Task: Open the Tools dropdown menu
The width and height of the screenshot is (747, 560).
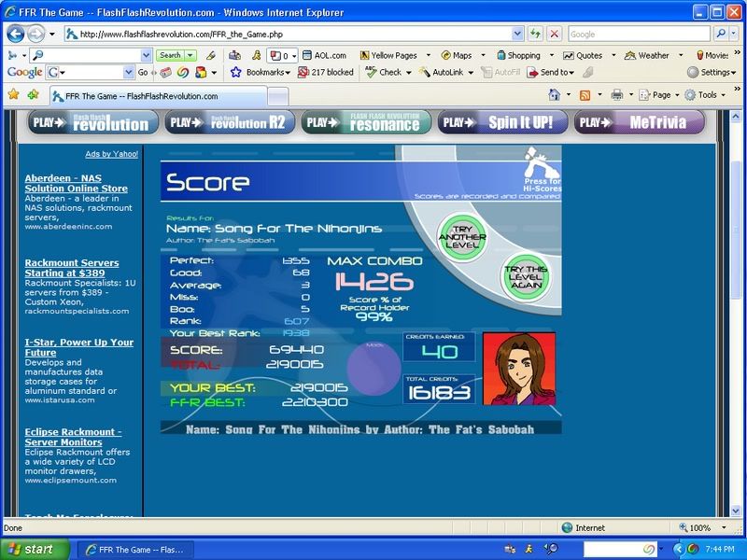Action: tap(708, 95)
